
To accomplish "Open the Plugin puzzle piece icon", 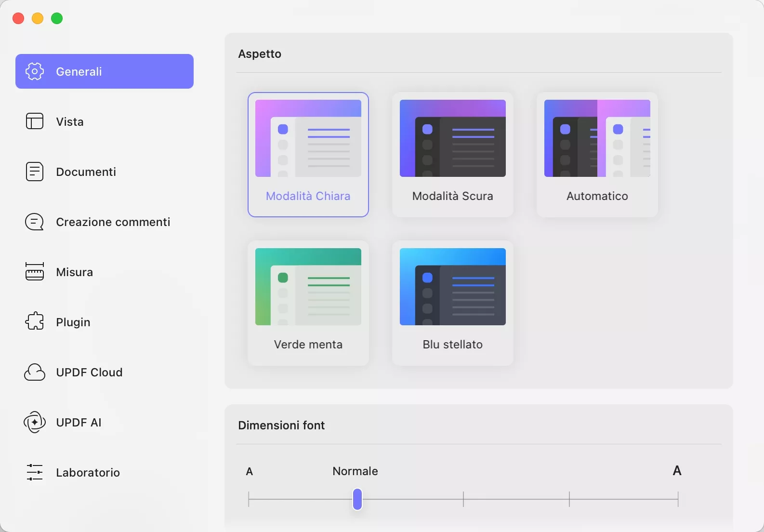I will point(35,322).
